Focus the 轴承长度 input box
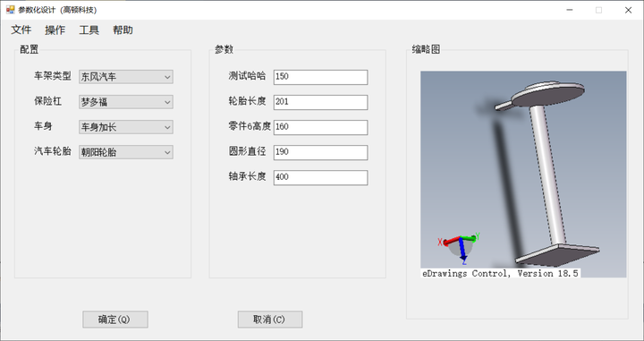The image size is (644, 341). [x=320, y=177]
